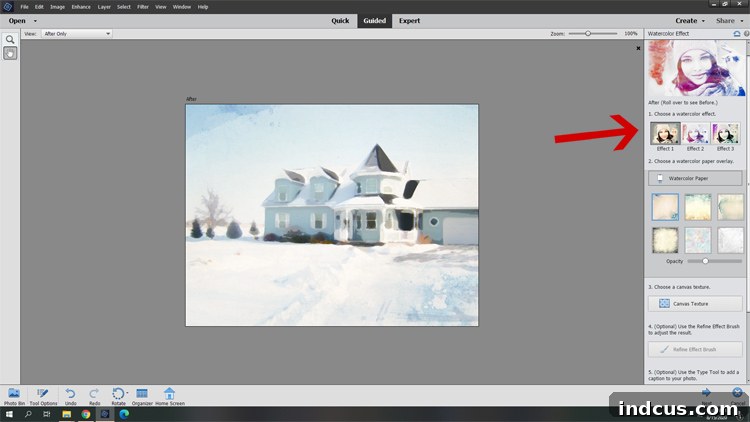Open the Enhance menu

81,7
